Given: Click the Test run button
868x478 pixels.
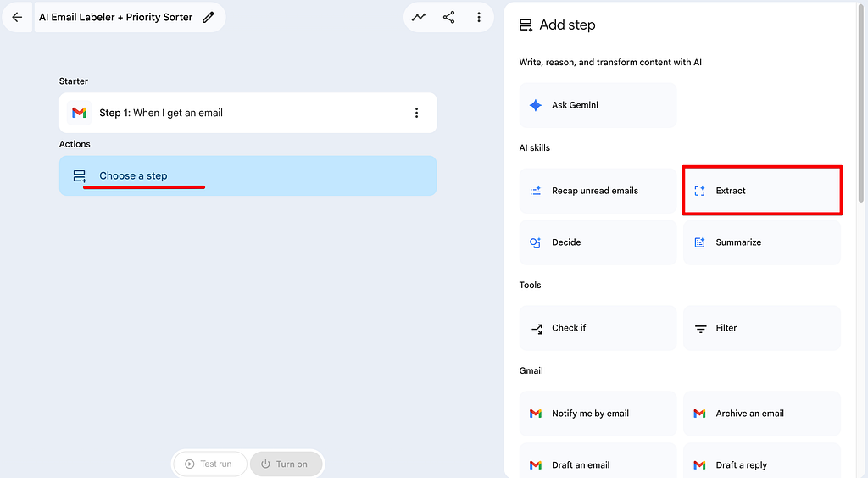Looking at the screenshot, I should coord(209,464).
